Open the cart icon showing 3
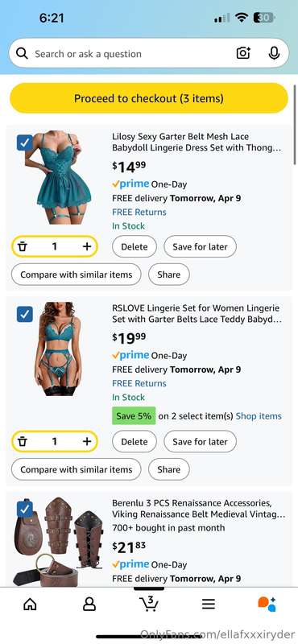This screenshot has width=298, height=644. click(x=149, y=603)
